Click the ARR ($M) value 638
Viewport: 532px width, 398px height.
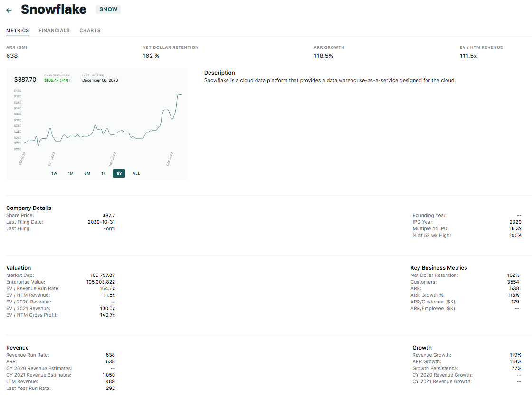tap(12, 56)
